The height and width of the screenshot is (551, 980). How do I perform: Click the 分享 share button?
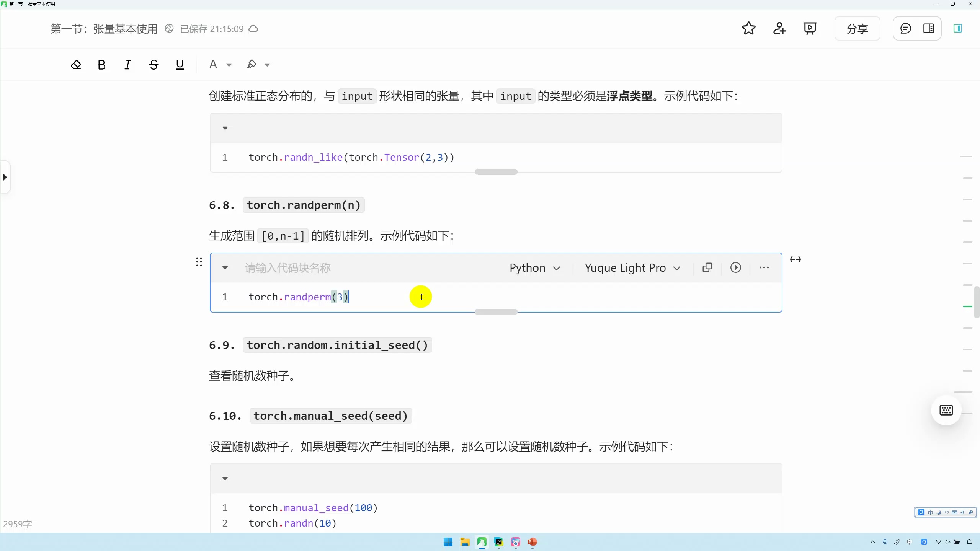click(x=857, y=28)
